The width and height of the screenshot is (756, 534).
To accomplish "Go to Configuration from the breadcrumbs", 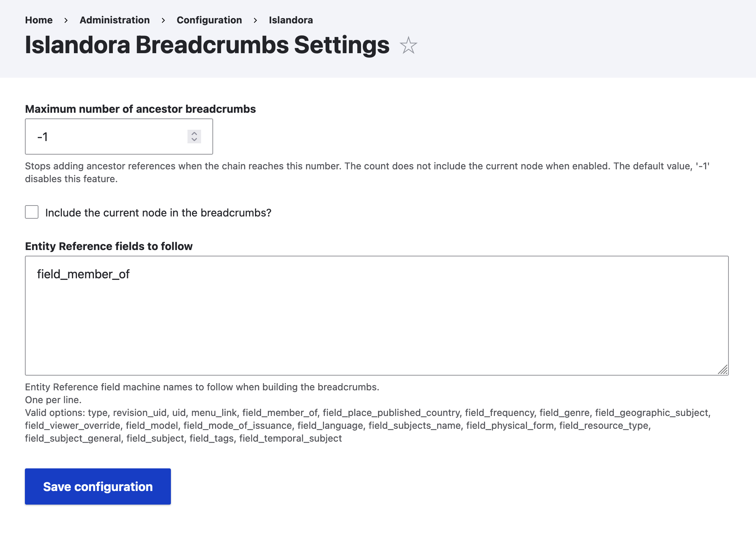I will click(209, 20).
